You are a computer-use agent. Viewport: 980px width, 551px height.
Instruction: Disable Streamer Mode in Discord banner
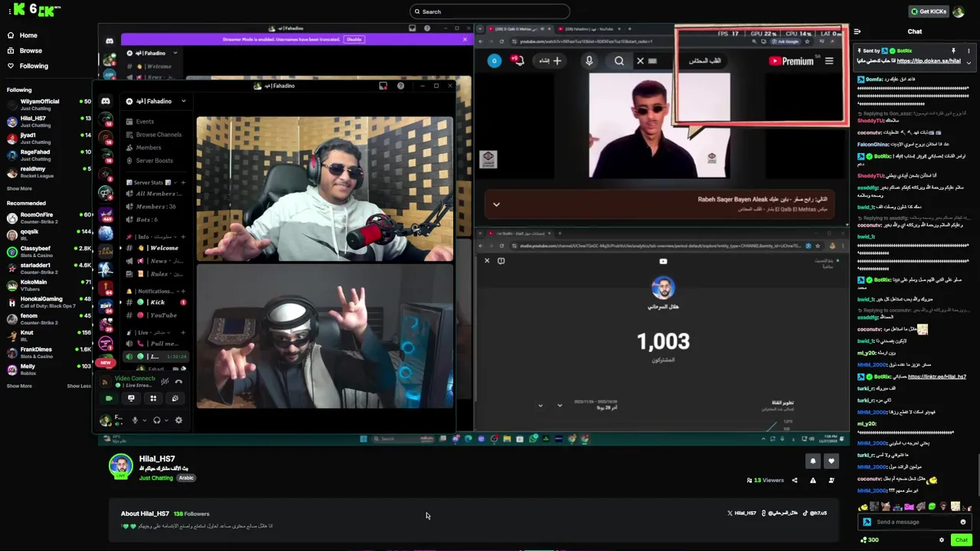(x=354, y=39)
